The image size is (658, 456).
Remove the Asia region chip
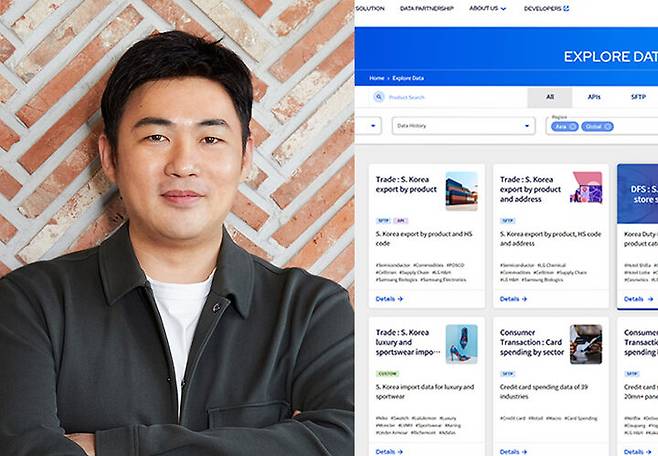click(573, 126)
